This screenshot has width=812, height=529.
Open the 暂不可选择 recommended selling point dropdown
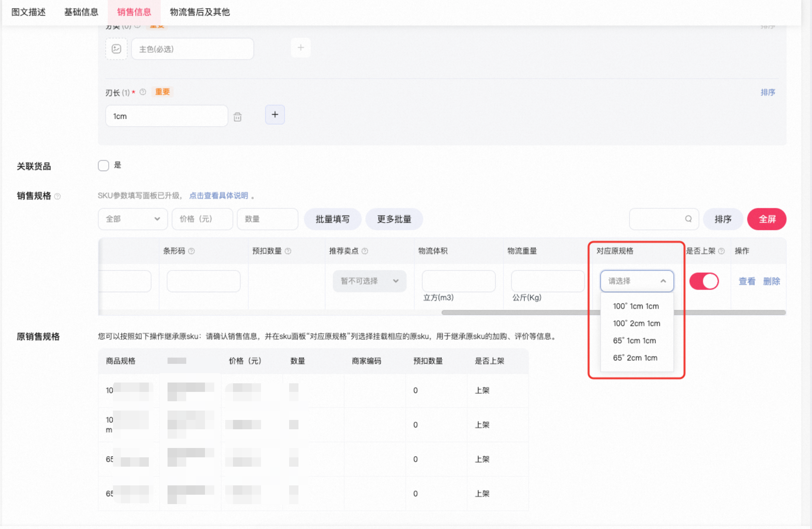[x=369, y=281]
